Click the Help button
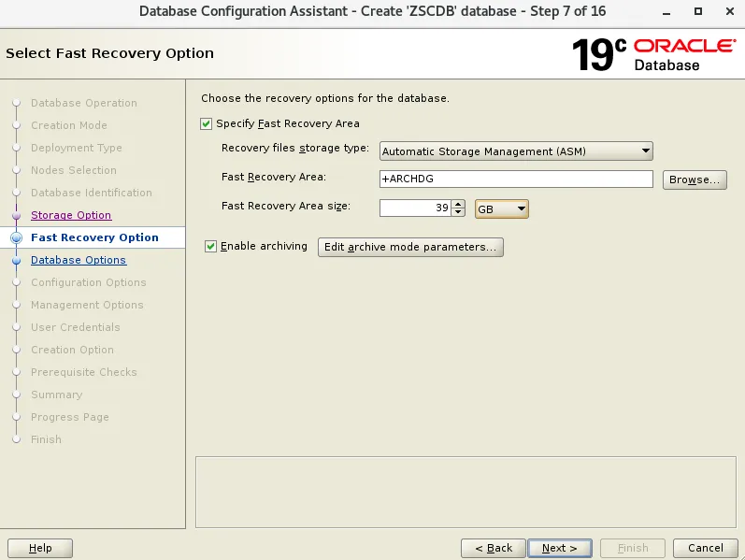The image size is (745, 560). click(x=40, y=548)
